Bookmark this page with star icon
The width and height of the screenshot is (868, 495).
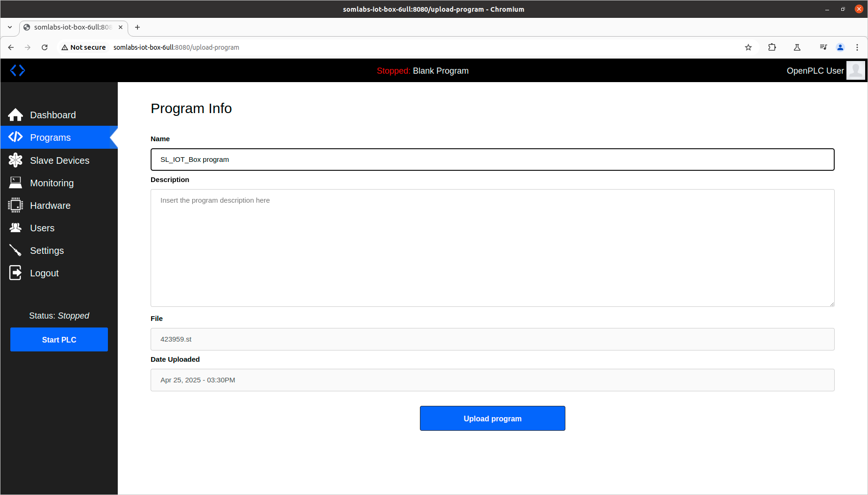pyautogui.click(x=748, y=47)
